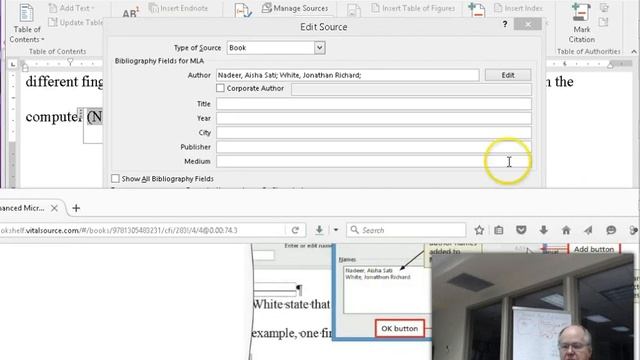Close the Advanced Micr... browser tab
The height and width of the screenshot is (360, 640).
click(54, 208)
